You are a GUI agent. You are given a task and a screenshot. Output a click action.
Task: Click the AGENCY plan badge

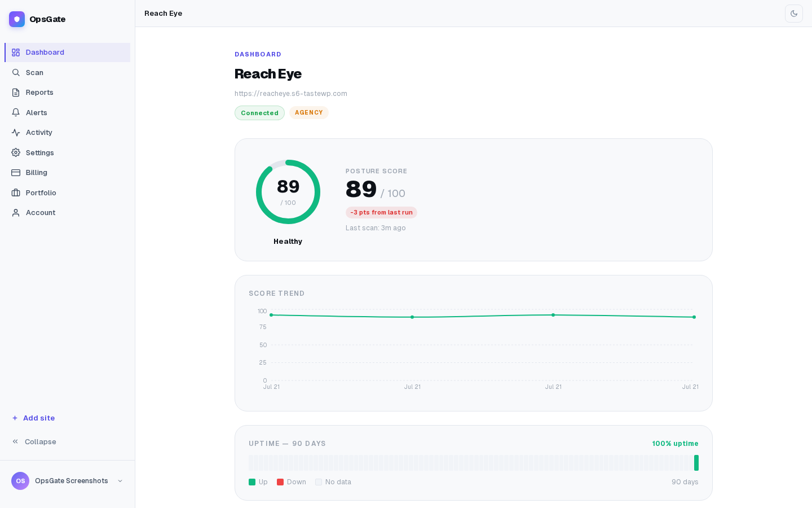coord(309,113)
